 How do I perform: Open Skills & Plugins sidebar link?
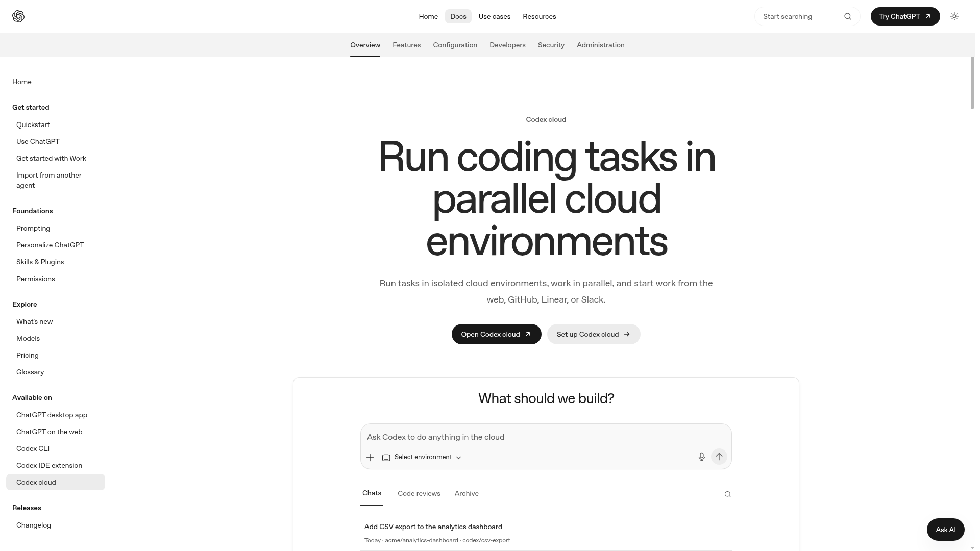click(40, 262)
